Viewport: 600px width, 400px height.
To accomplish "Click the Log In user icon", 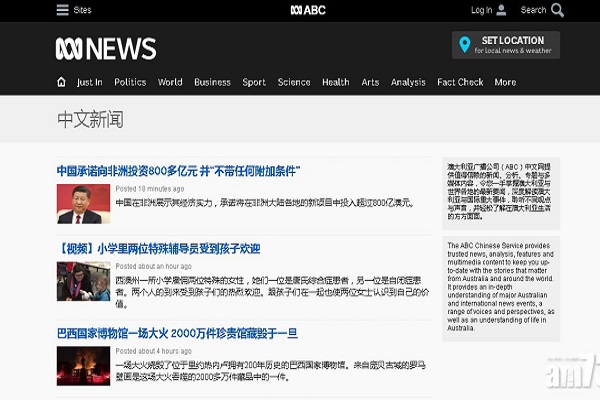I will [501, 10].
